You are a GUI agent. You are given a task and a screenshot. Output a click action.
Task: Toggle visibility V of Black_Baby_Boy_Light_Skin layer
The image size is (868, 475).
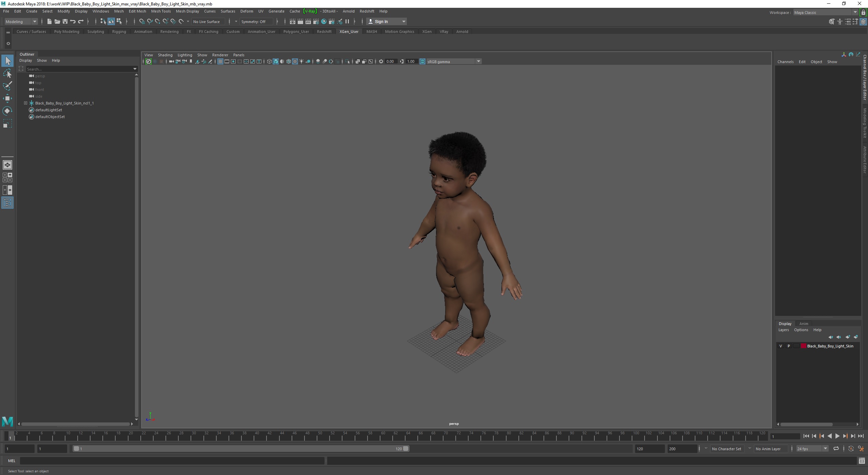click(x=781, y=346)
